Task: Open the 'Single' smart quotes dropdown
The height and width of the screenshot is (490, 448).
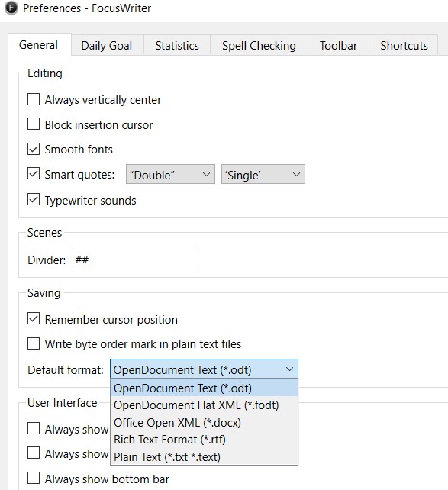Action: (263, 174)
